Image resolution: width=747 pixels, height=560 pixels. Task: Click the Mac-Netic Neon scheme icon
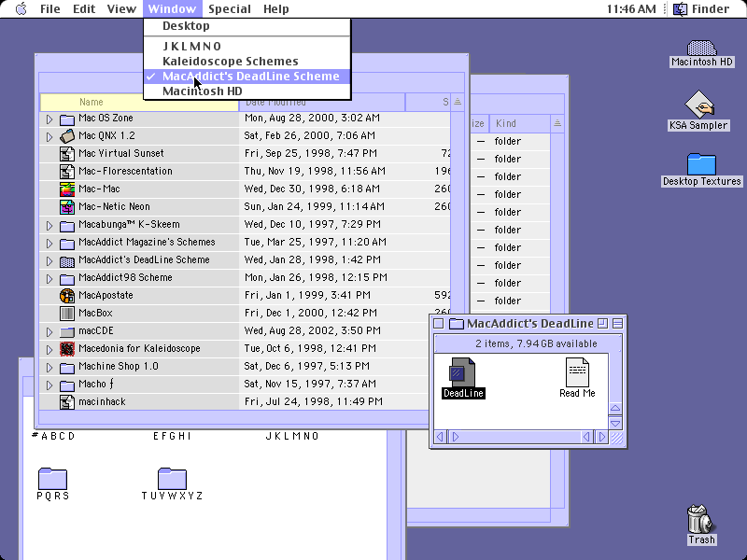[x=67, y=206]
